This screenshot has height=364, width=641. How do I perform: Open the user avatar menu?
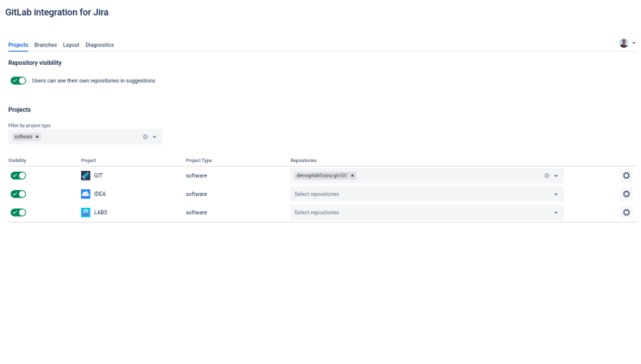623,43
